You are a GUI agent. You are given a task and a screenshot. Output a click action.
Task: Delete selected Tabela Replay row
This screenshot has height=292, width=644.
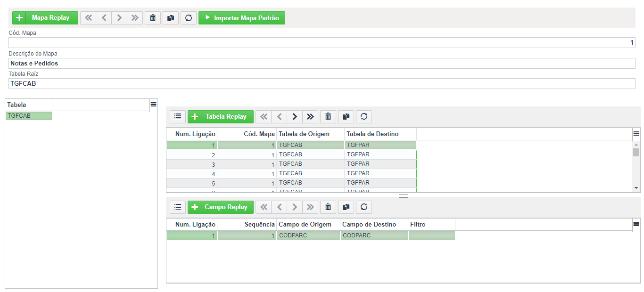[328, 116]
